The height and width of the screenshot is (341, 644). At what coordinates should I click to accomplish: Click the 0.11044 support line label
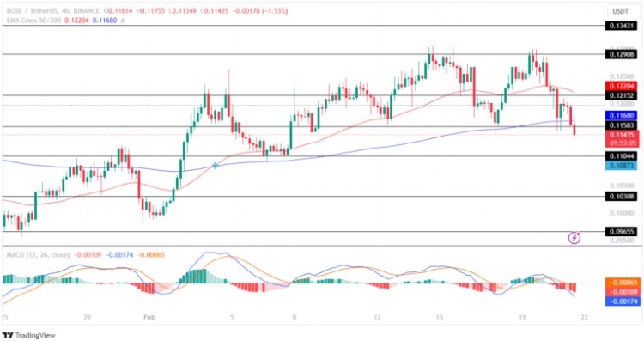coord(621,156)
